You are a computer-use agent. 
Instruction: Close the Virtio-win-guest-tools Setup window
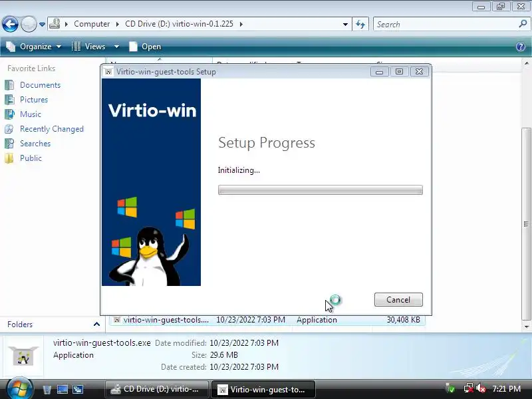point(420,72)
